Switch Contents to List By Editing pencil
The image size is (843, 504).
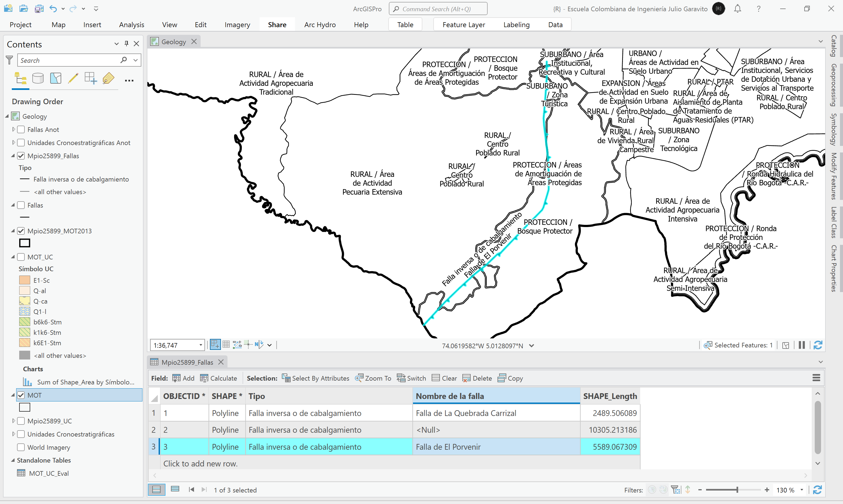click(73, 78)
